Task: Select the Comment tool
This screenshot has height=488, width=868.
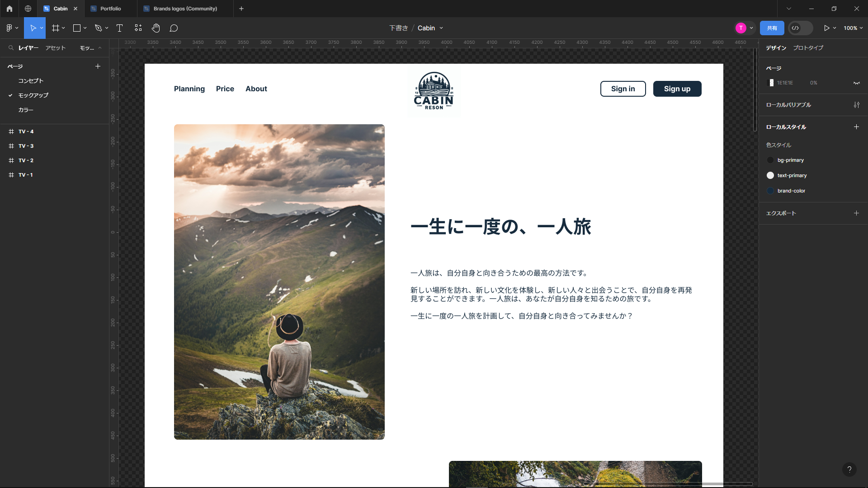Action: (174, 28)
